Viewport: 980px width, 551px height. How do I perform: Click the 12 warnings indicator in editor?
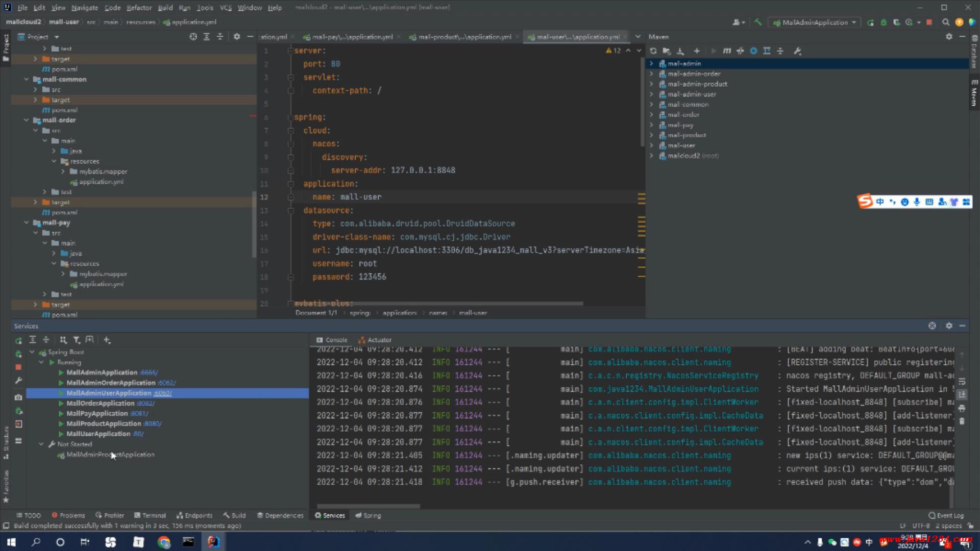(x=614, y=51)
